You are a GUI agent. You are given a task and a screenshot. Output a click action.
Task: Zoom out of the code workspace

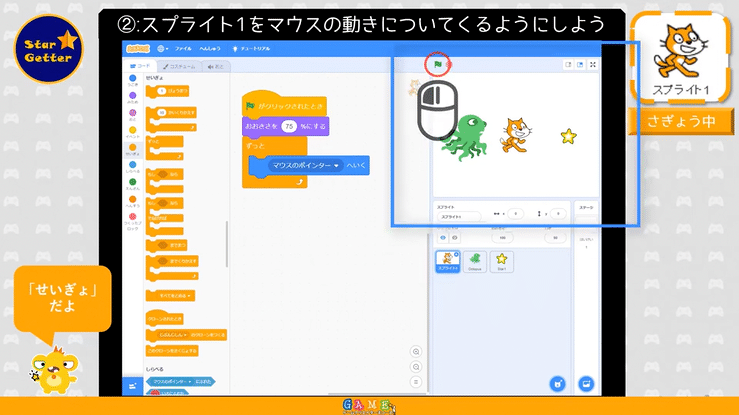pyautogui.click(x=416, y=367)
